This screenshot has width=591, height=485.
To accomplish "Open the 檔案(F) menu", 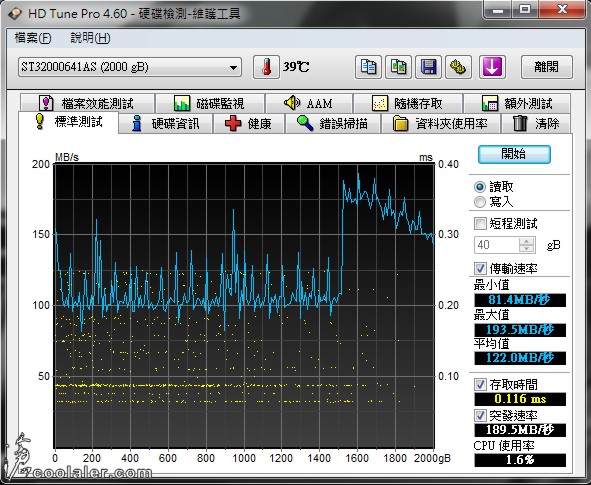I will click(33, 38).
